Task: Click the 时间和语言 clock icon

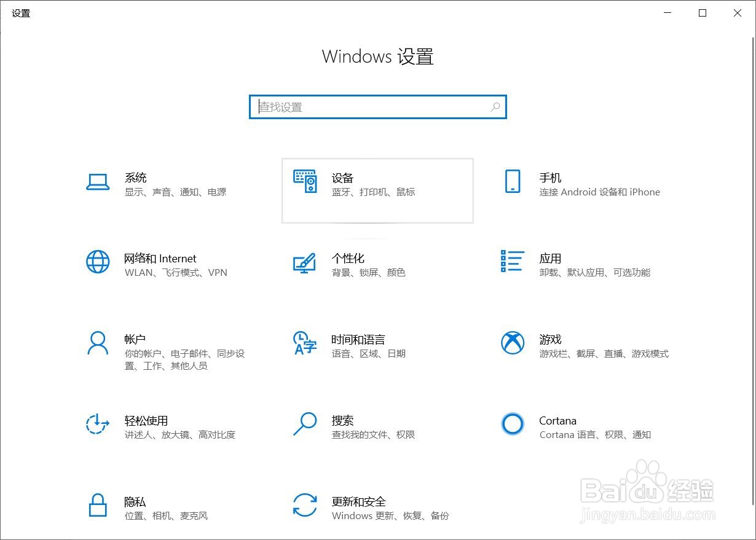Action: tap(305, 343)
